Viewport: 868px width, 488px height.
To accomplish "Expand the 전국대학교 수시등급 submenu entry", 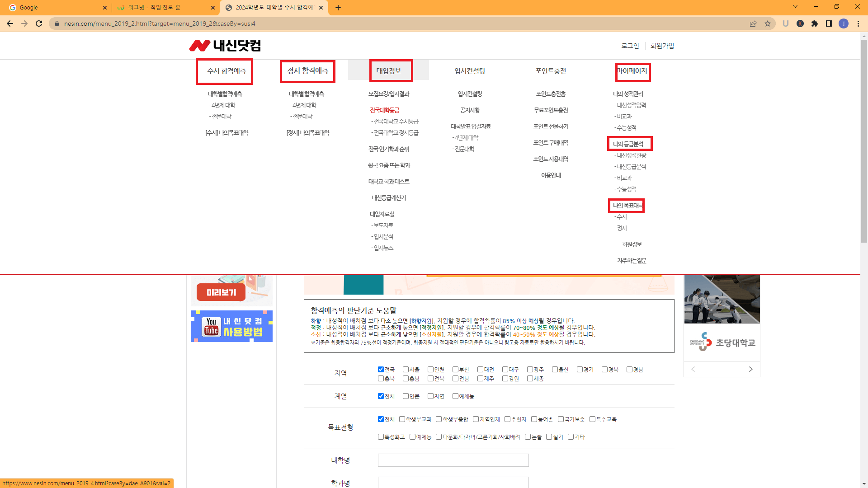I will click(x=396, y=121).
